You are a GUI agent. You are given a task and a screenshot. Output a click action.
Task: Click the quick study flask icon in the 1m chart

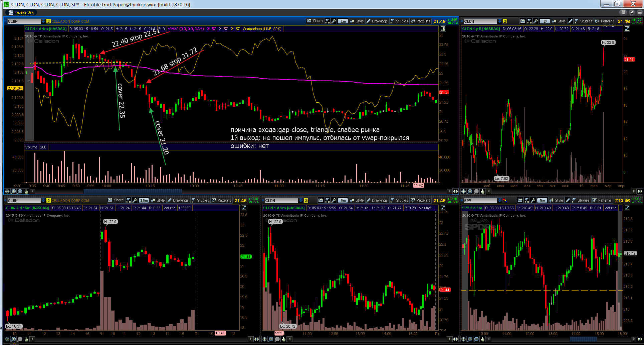tap(328, 21)
